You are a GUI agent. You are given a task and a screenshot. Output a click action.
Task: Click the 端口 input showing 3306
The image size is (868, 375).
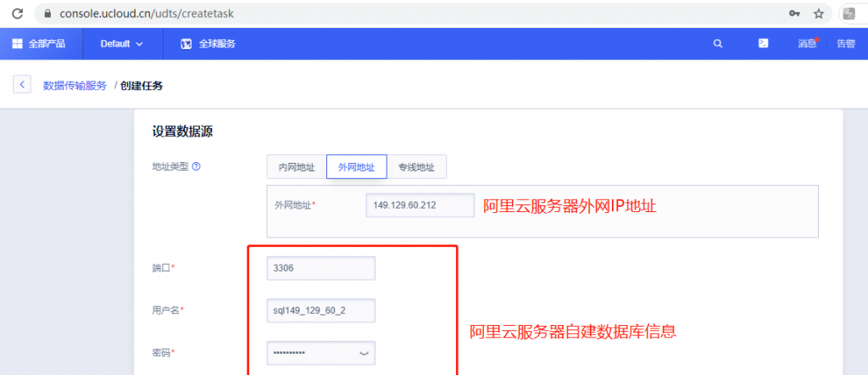[321, 268]
